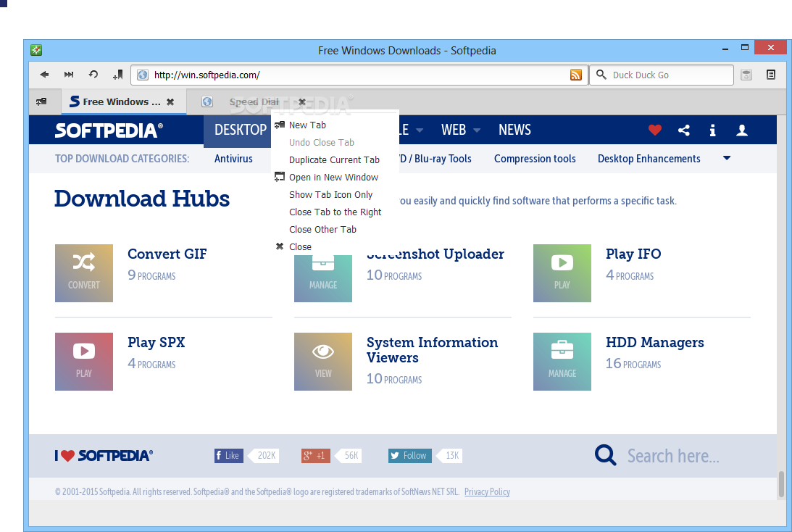The width and height of the screenshot is (792, 532).
Task: Click the Facebook Like button
Action: coord(229,456)
